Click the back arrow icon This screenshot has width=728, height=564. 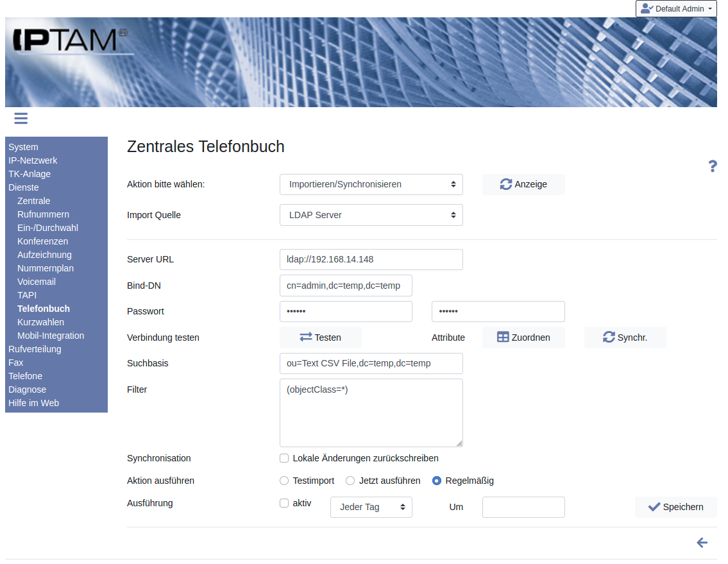click(702, 543)
